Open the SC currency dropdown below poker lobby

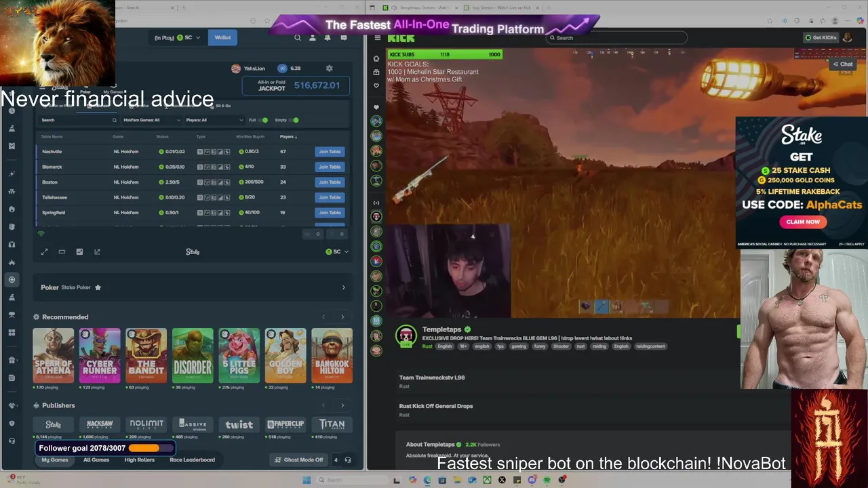click(337, 251)
